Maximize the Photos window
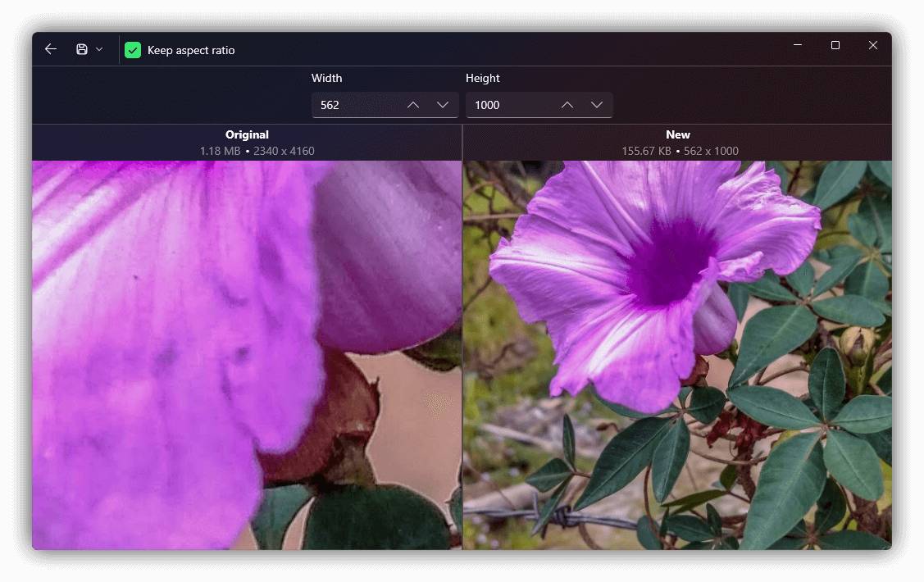 click(x=835, y=45)
